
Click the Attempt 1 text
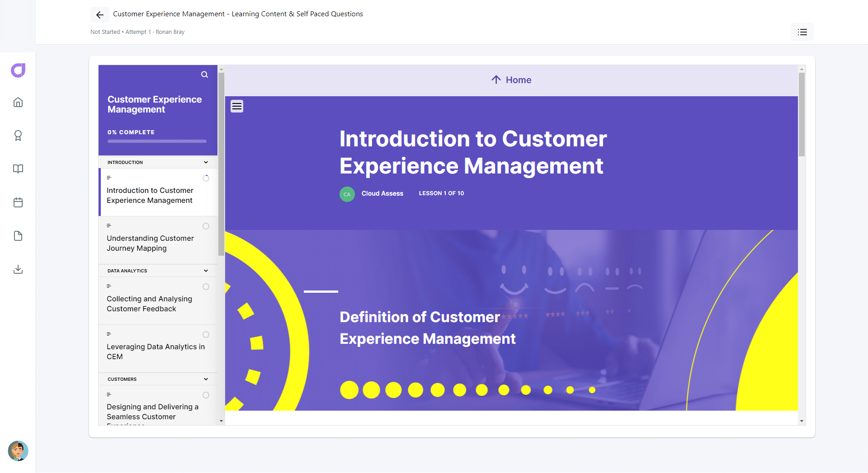point(138,32)
